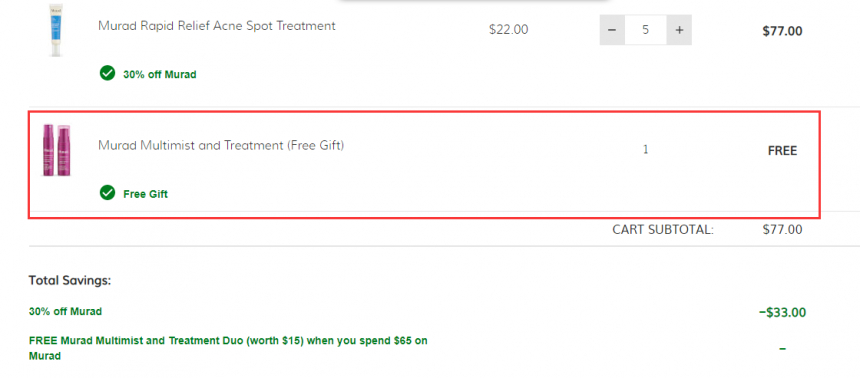Click the free gift quantity 1
Screen dimensions: 860x378
pos(646,149)
